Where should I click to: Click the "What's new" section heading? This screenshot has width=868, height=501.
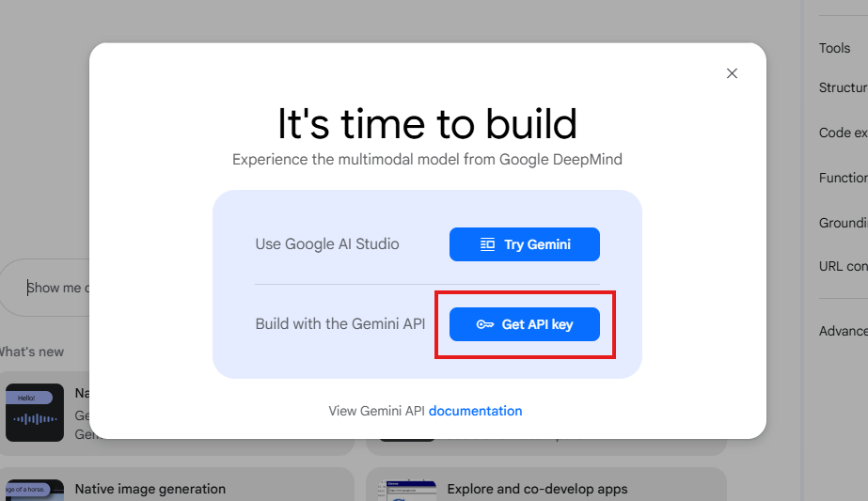coord(32,352)
